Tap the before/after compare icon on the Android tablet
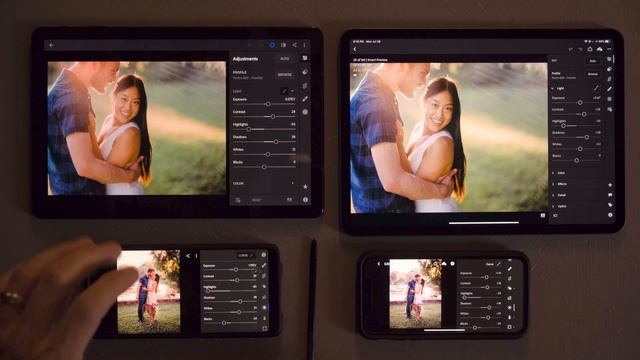Image resolution: width=640 pixels, height=360 pixels. coord(283,45)
